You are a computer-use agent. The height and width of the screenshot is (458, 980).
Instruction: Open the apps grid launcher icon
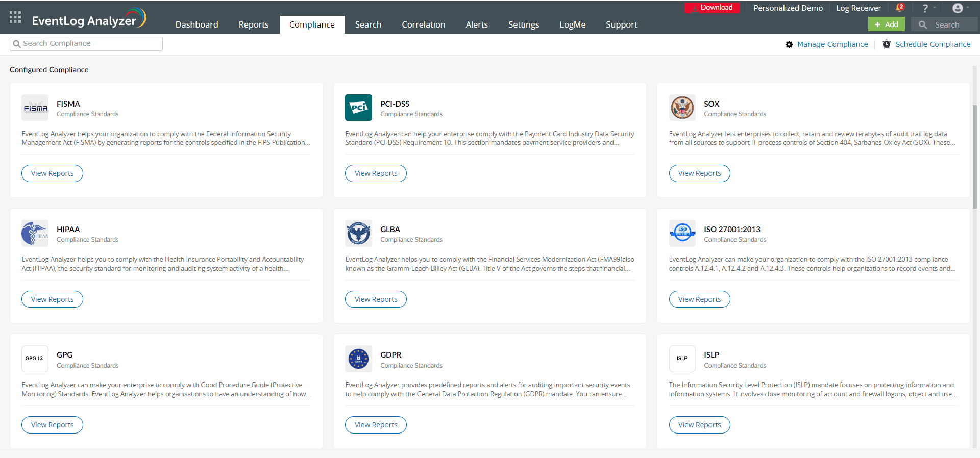click(15, 17)
